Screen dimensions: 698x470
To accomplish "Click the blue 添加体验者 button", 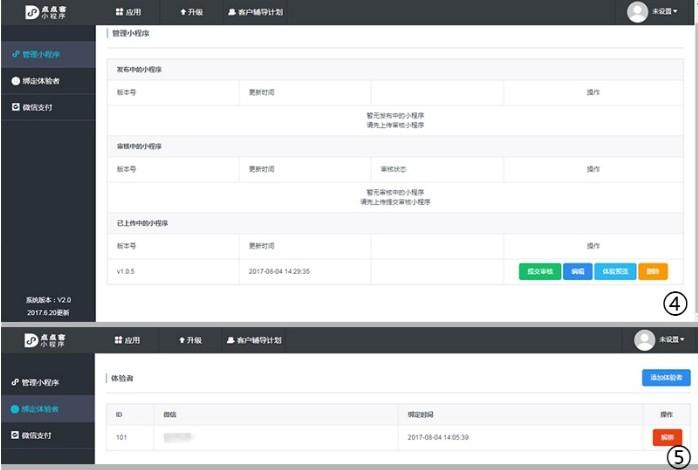I will click(x=665, y=377).
